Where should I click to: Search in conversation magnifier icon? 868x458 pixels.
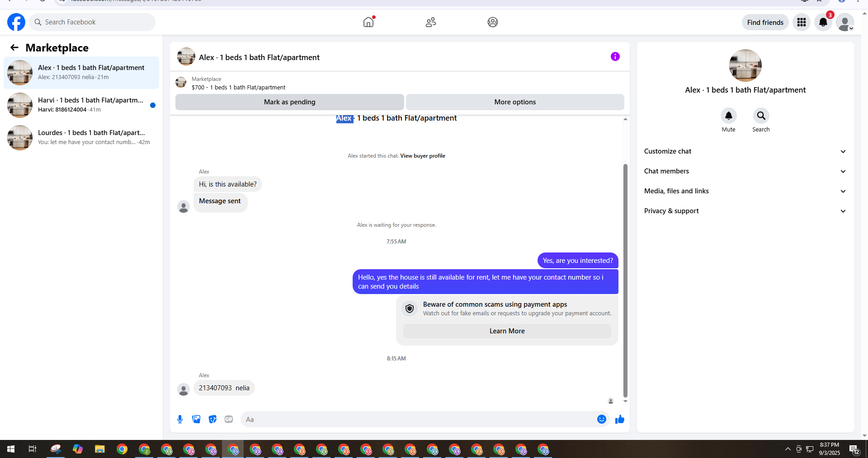[x=761, y=116]
